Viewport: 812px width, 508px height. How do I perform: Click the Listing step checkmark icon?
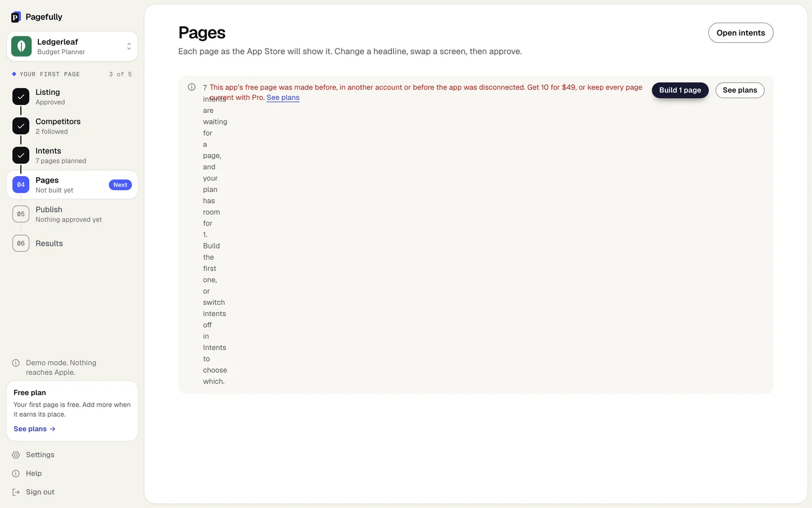point(21,97)
